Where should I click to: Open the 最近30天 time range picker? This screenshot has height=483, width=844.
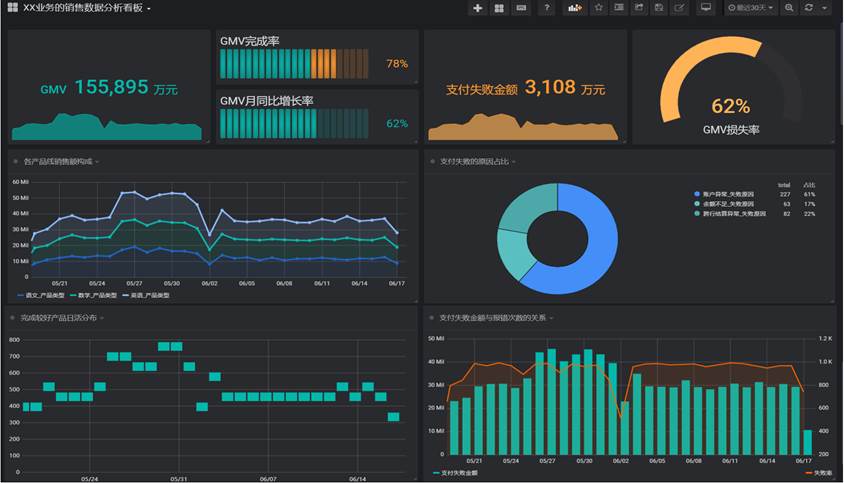749,8
